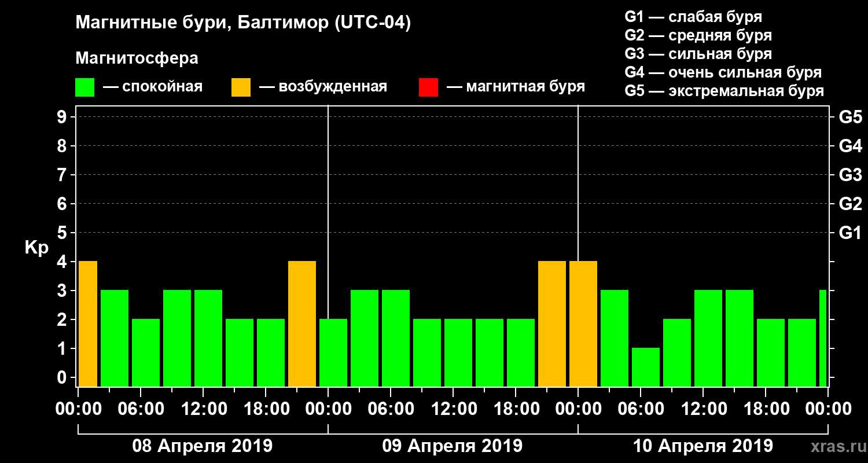Click the '06:00' time label under 09 Апреля
The image size is (868, 463).
(391, 409)
